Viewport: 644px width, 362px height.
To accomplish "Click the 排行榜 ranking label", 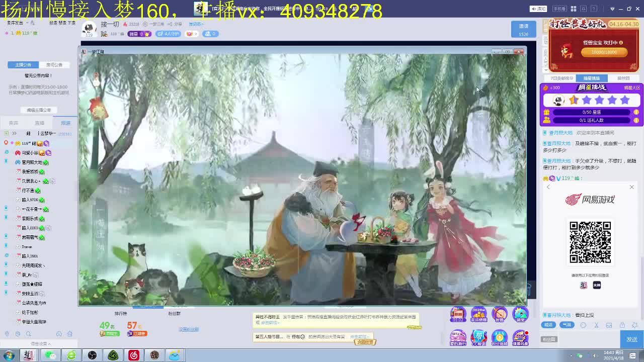I will click(x=121, y=314).
